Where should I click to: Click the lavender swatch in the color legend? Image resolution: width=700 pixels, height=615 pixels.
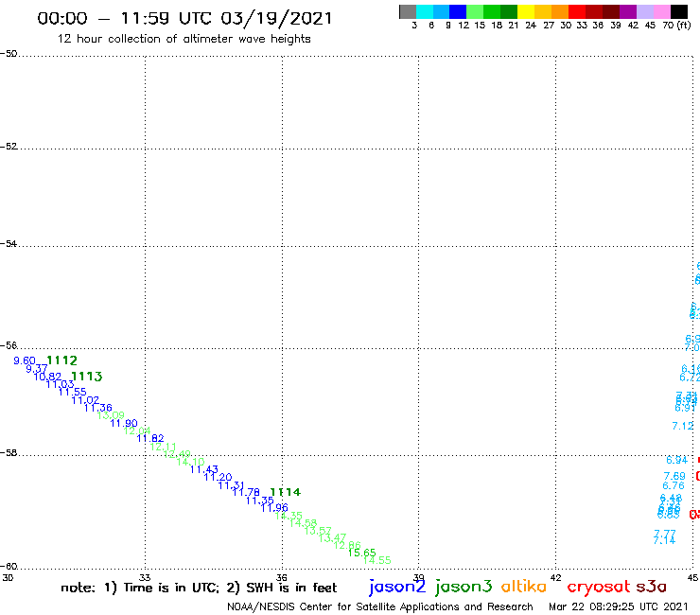[x=644, y=11]
